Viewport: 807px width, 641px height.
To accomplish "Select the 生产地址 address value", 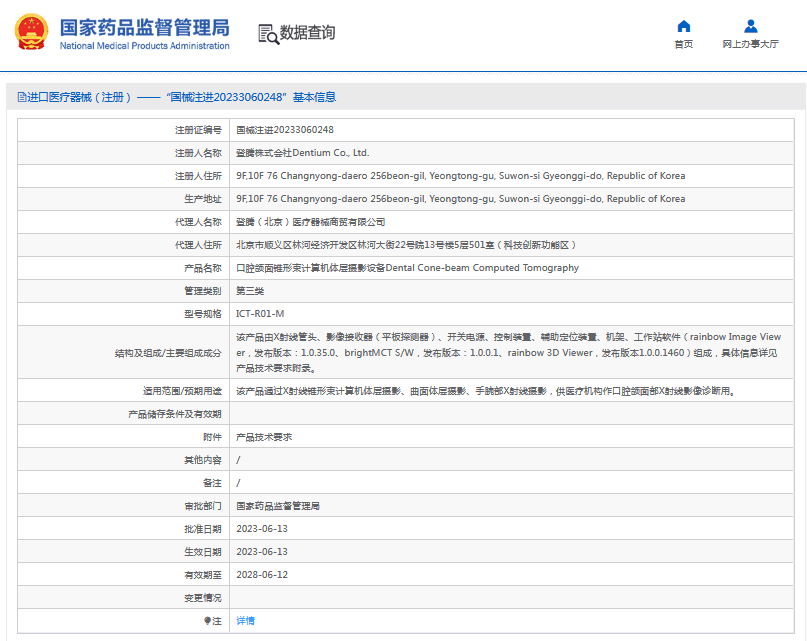I will point(461,199).
